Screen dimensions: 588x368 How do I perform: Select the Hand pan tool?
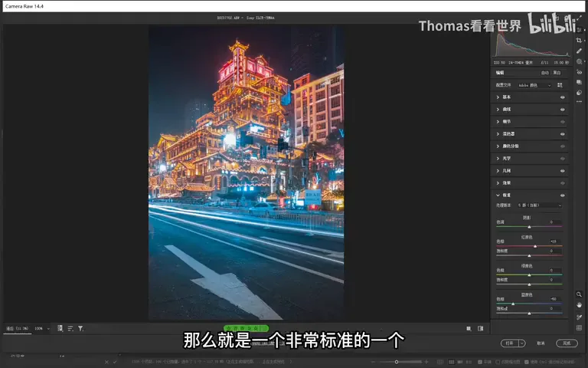[x=579, y=305]
